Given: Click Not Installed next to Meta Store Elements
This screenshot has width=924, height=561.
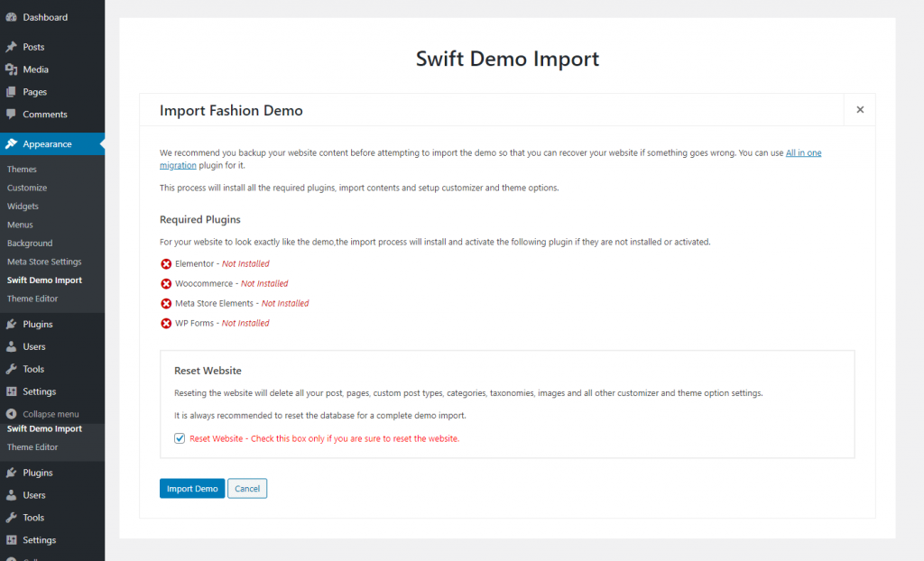Looking at the screenshot, I should pos(285,303).
